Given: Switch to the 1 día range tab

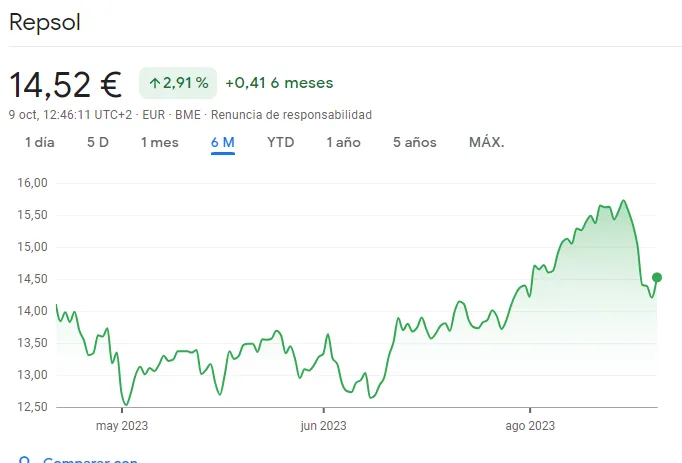Looking at the screenshot, I should tap(40, 142).
